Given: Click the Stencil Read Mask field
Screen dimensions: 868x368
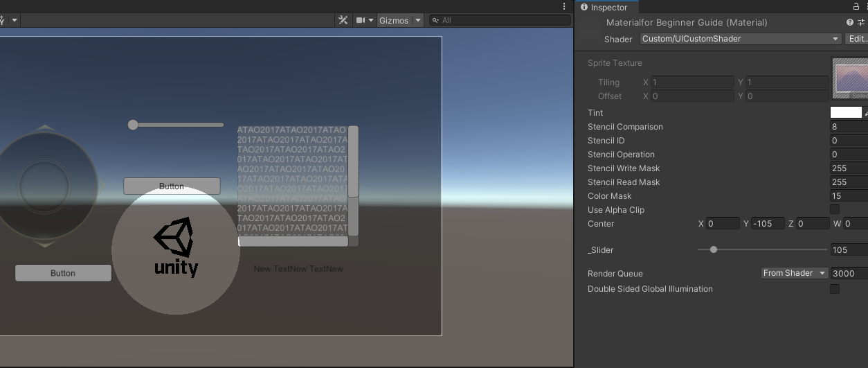Looking at the screenshot, I should click(x=849, y=182).
